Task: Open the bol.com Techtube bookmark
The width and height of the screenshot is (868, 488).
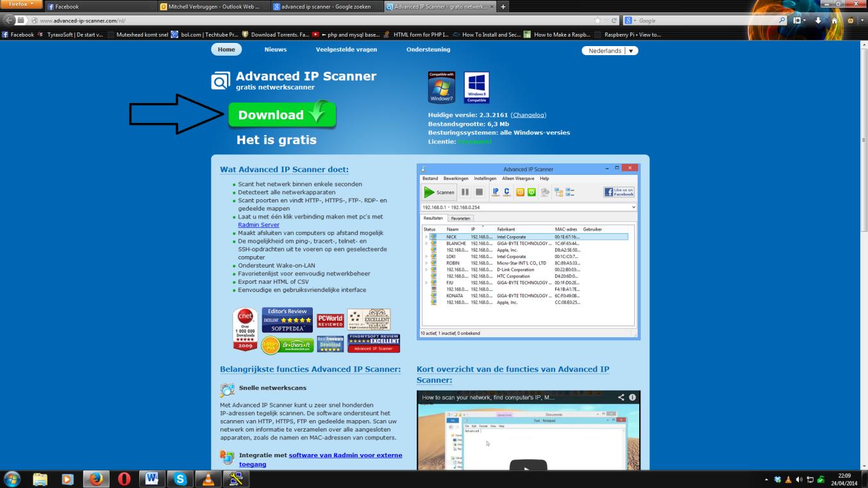Action: (x=204, y=35)
